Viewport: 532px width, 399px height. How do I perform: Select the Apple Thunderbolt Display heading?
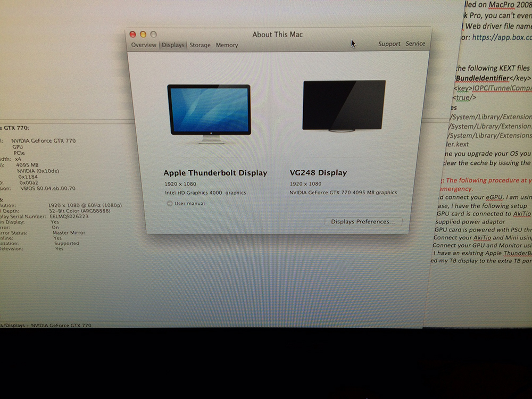215,173
